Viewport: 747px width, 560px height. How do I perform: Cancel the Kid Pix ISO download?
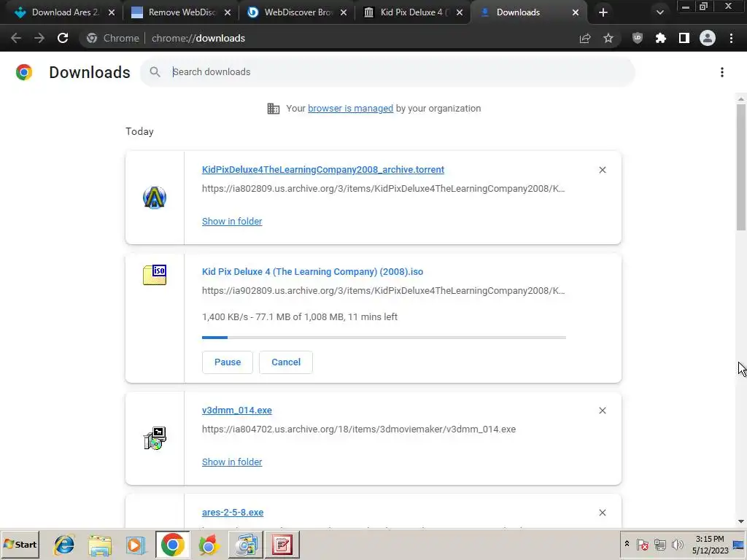point(286,362)
